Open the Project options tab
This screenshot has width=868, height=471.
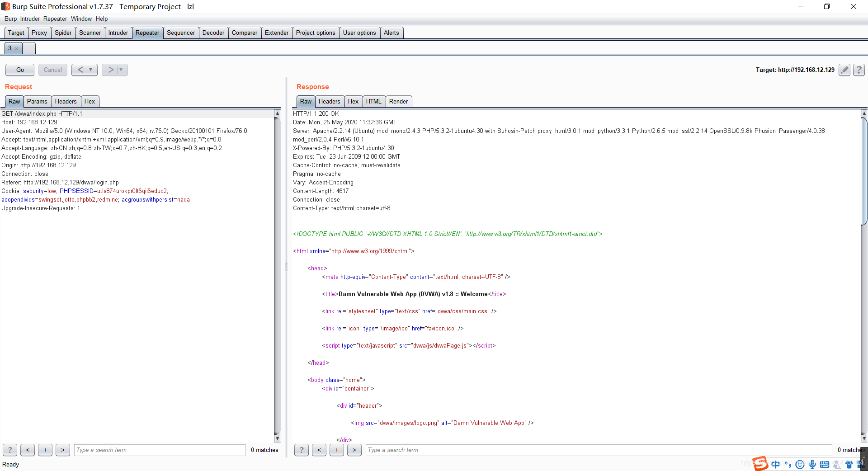coord(316,33)
